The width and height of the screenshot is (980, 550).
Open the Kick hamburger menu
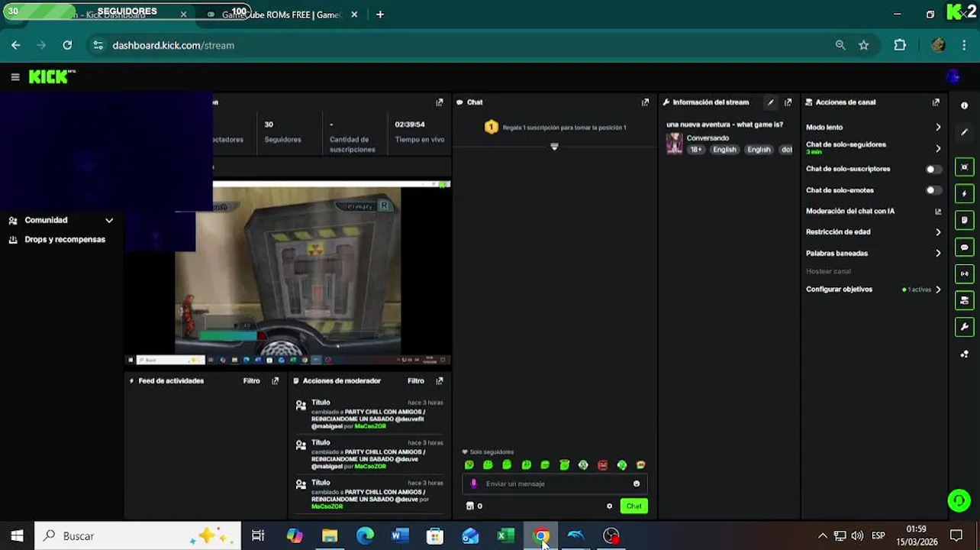click(15, 76)
